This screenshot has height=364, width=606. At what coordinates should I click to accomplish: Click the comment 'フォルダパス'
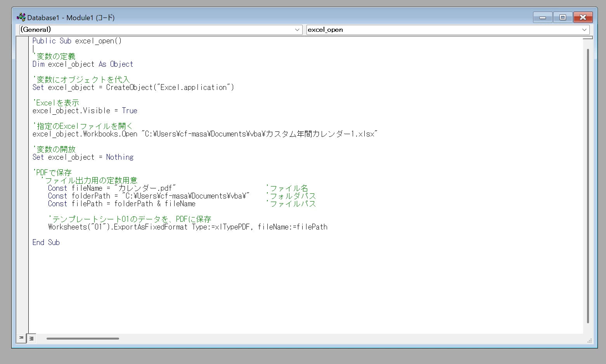(291, 196)
